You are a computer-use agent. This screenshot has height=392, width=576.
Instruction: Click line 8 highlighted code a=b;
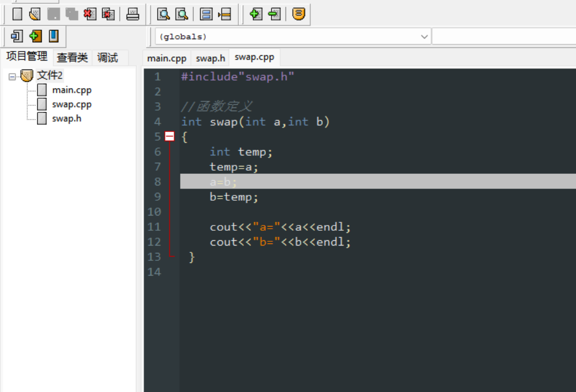click(x=223, y=182)
